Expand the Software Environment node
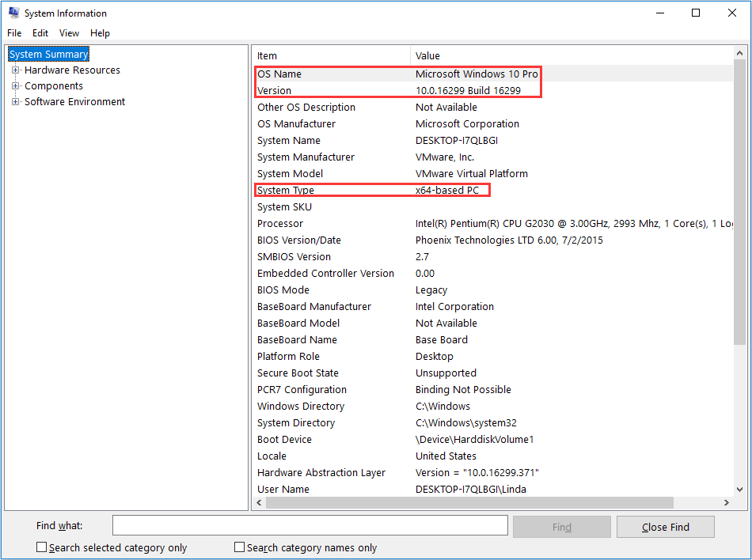The image size is (752, 560). 15,101
